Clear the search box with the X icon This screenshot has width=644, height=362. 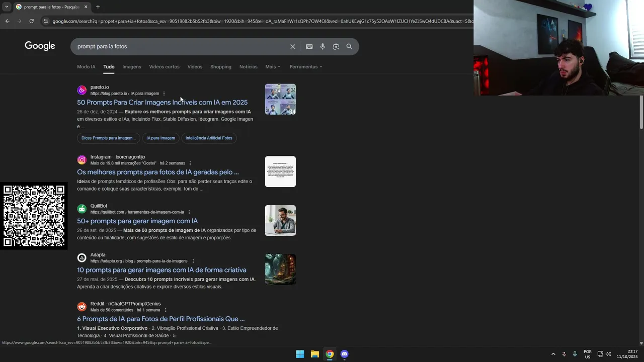pyautogui.click(x=292, y=46)
